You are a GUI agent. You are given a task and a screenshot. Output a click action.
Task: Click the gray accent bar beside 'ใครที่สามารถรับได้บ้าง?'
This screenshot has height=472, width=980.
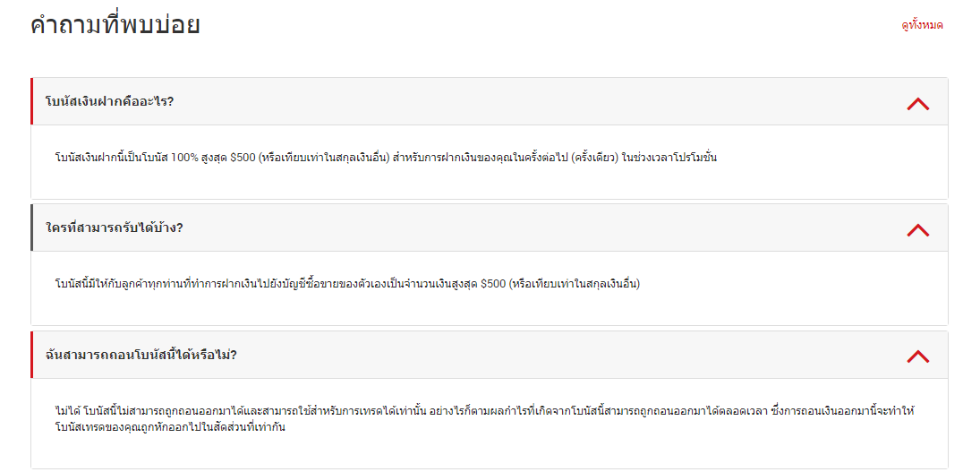32,227
